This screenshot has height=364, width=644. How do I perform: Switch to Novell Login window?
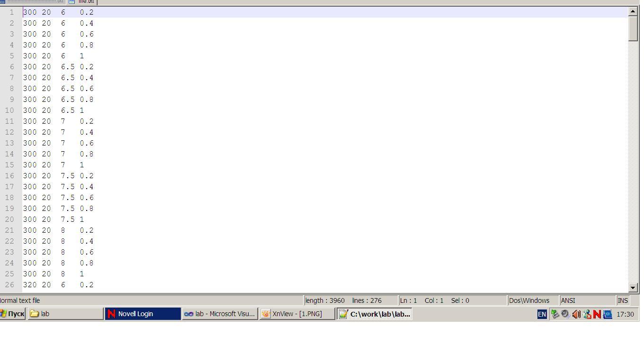tap(143, 314)
